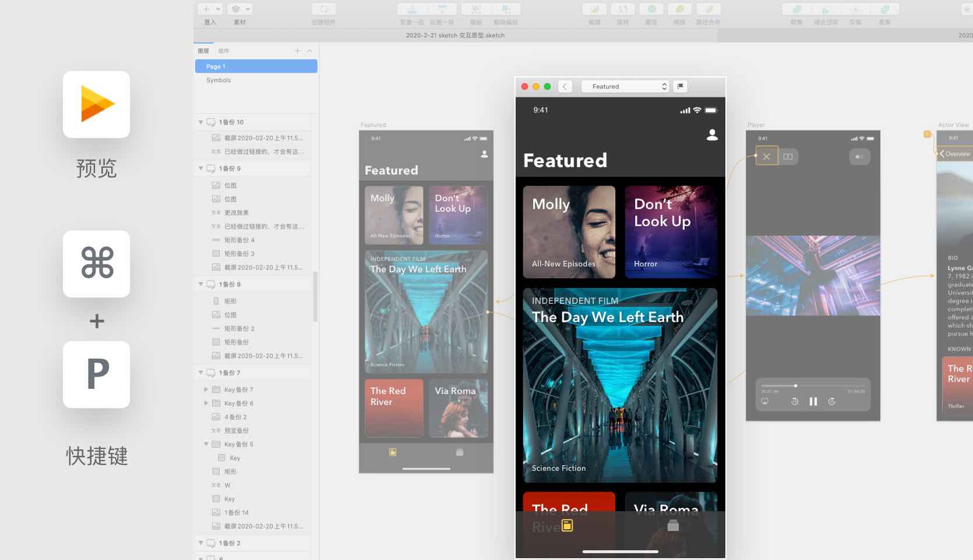Click the create symbol toolbar icon

click(324, 9)
